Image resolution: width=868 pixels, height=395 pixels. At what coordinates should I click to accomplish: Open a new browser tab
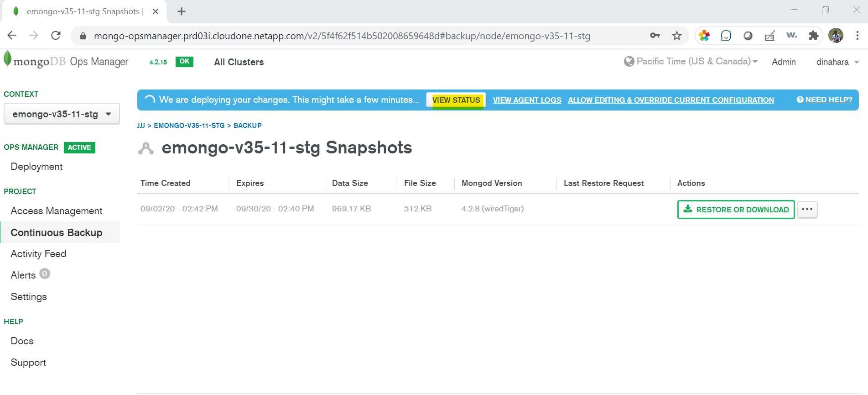click(182, 11)
